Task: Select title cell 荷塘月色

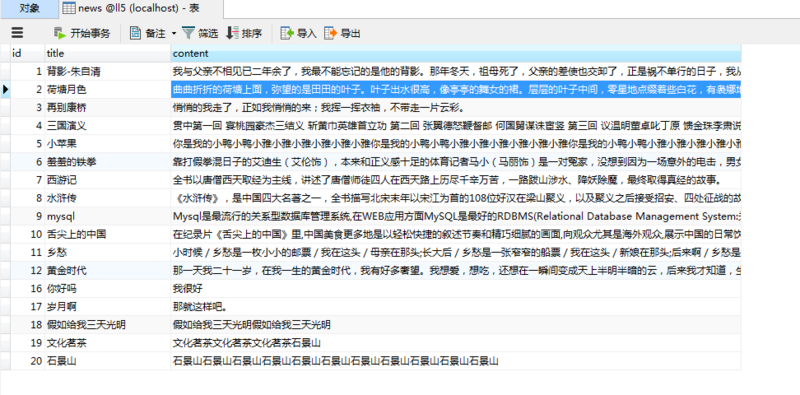Action: [108, 90]
